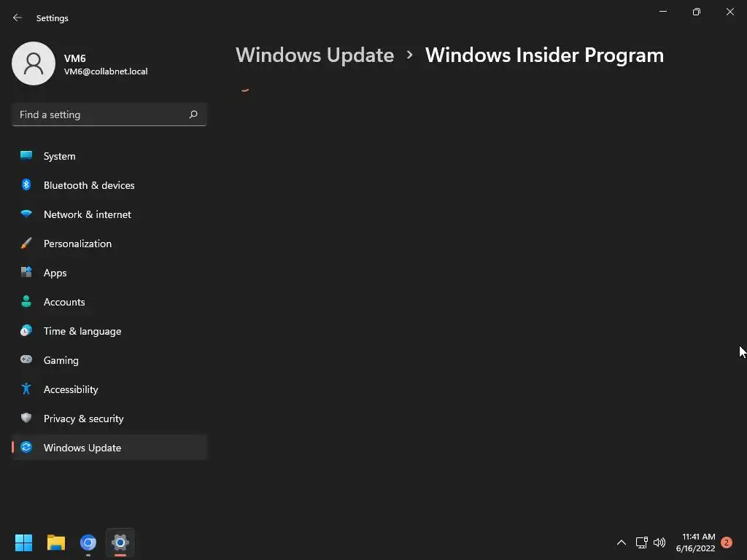This screenshot has width=747, height=560.
Task: Click the Gaming controller icon
Action: pos(26,359)
